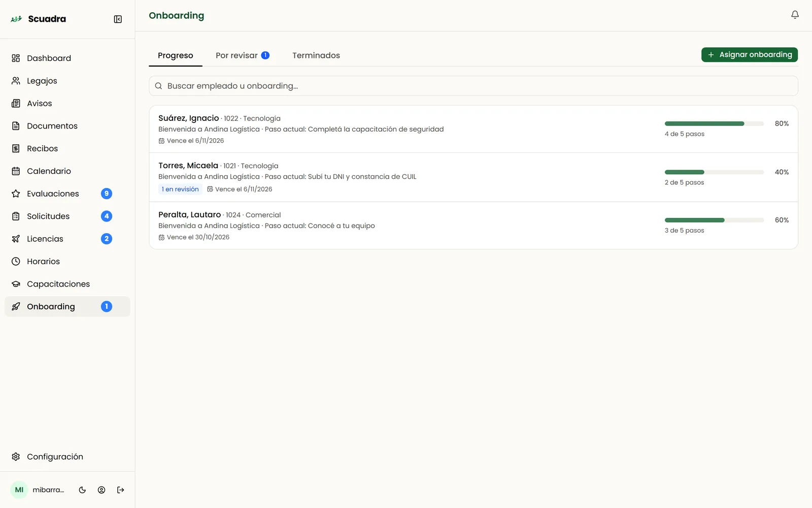
Task: Click the Onboarding page heading
Action: pos(177,16)
